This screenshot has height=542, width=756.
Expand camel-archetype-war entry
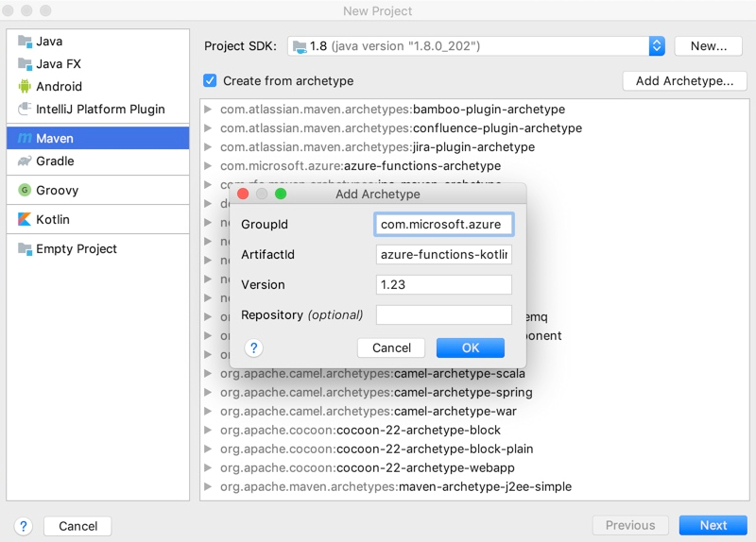click(208, 411)
